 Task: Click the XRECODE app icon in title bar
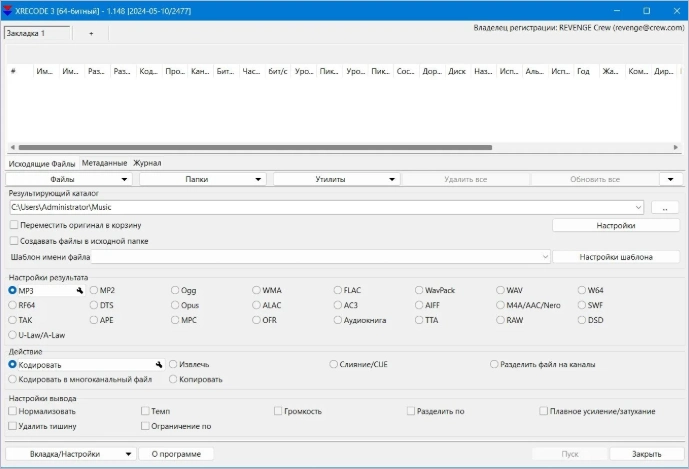[9, 10]
